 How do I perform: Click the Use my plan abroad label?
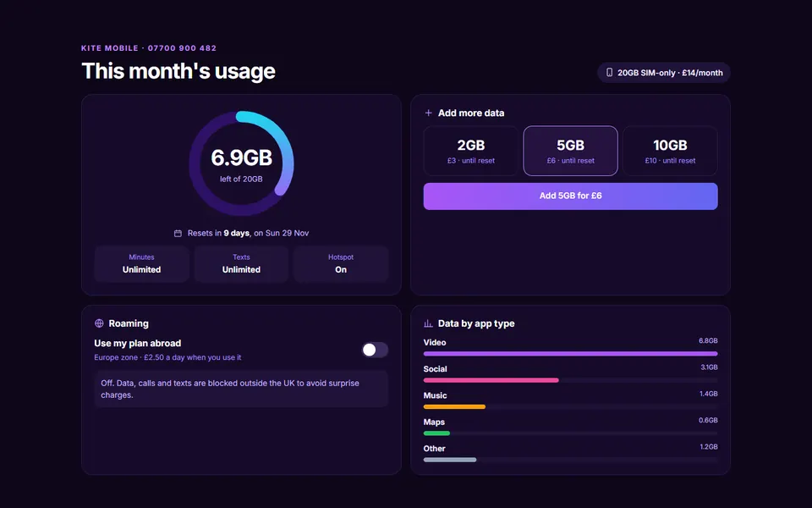coord(138,343)
